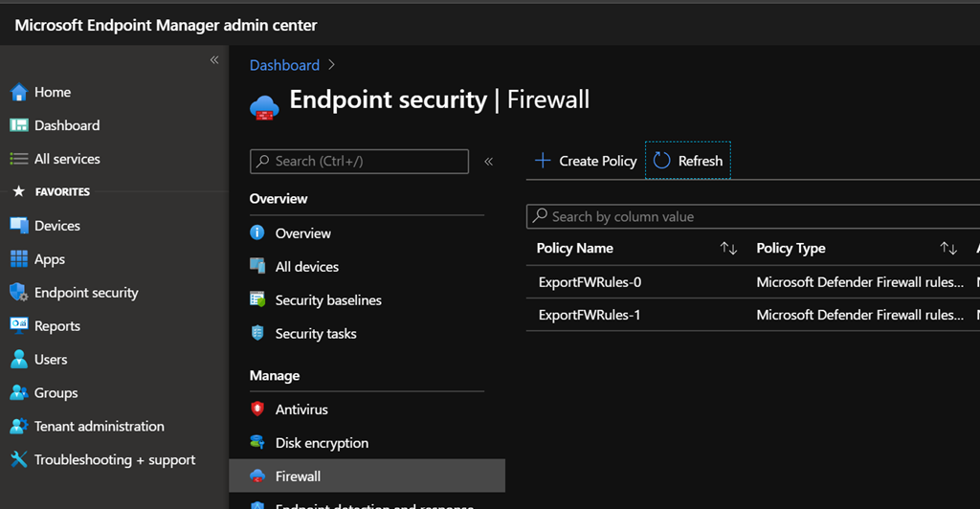The height and width of the screenshot is (509, 980).
Task: Open Security baselines menu item
Action: [x=328, y=300]
